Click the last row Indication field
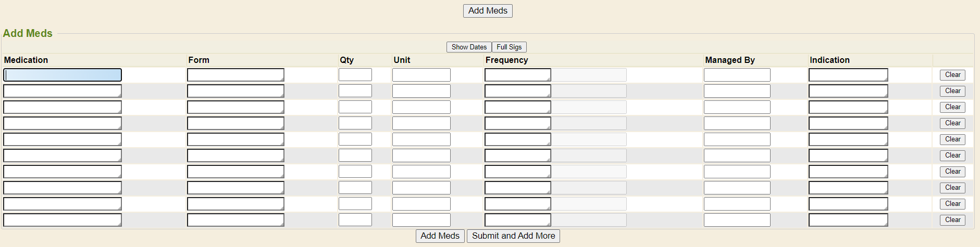The height and width of the screenshot is (247, 980). (x=848, y=220)
